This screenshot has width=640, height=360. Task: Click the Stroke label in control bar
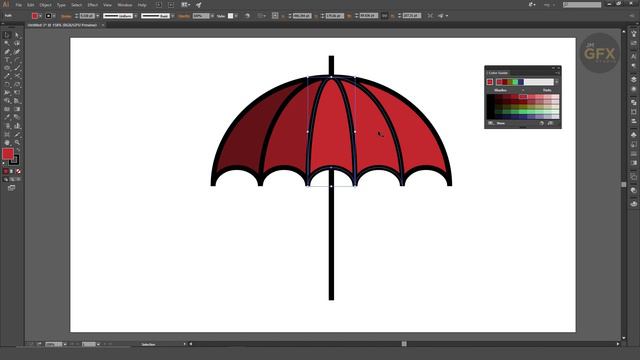[x=66, y=16]
